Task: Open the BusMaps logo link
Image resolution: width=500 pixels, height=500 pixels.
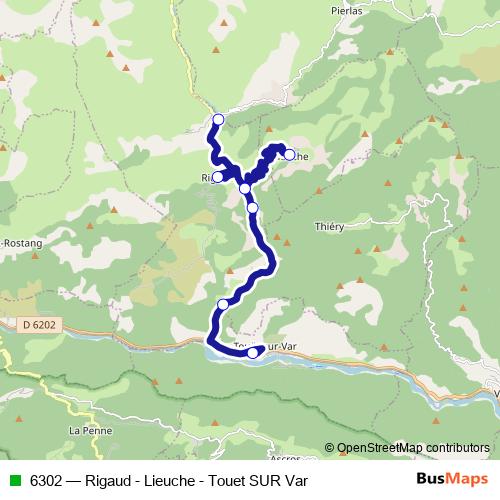Action: (452, 479)
